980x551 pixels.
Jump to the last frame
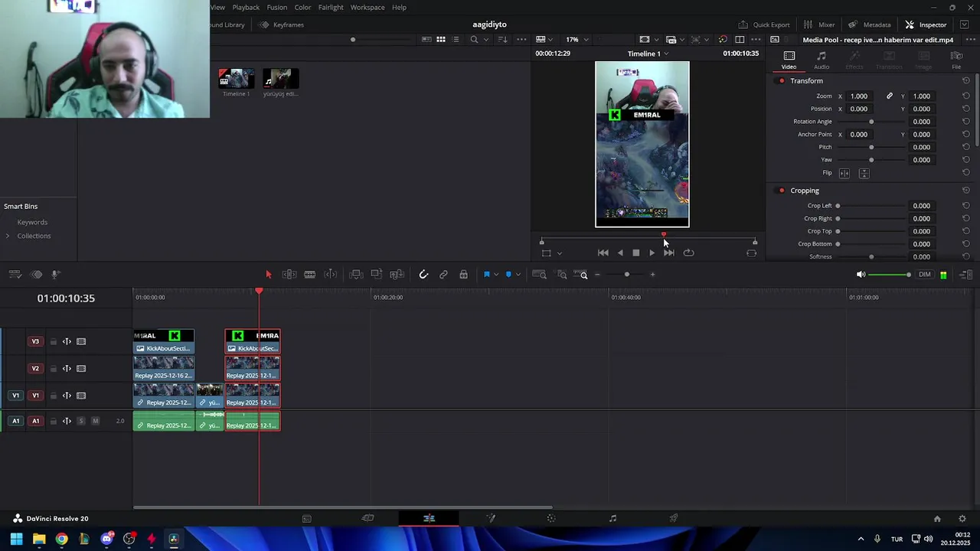pos(669,253)
